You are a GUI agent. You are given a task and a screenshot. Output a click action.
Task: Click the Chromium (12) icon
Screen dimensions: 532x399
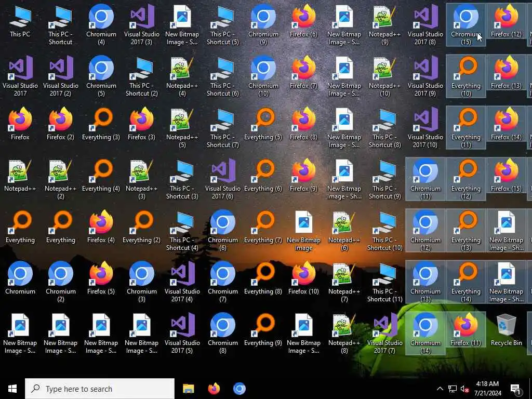click(425, 231)
